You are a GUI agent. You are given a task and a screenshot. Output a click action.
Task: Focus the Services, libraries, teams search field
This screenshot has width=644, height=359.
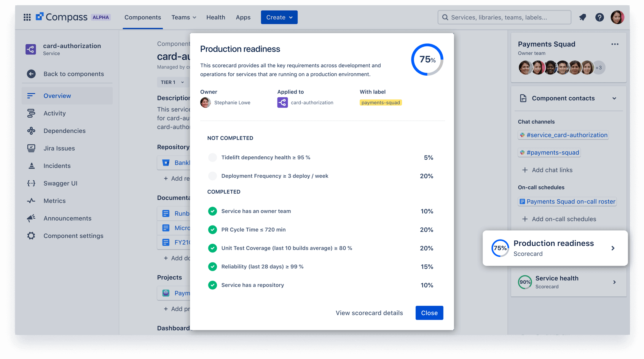point(504,17)
